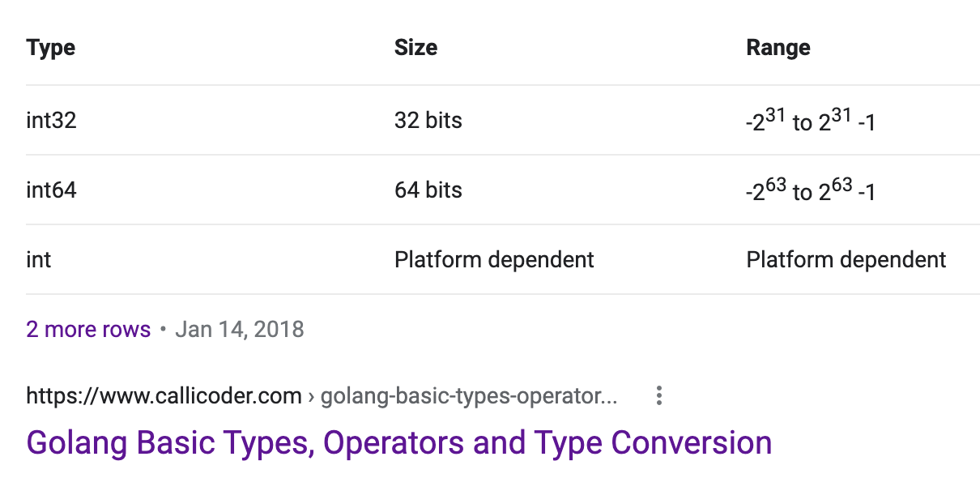Click the int64 range expression cell
Image resolution: width=980 pixels, height=478 pixels.
coord(810,190)
